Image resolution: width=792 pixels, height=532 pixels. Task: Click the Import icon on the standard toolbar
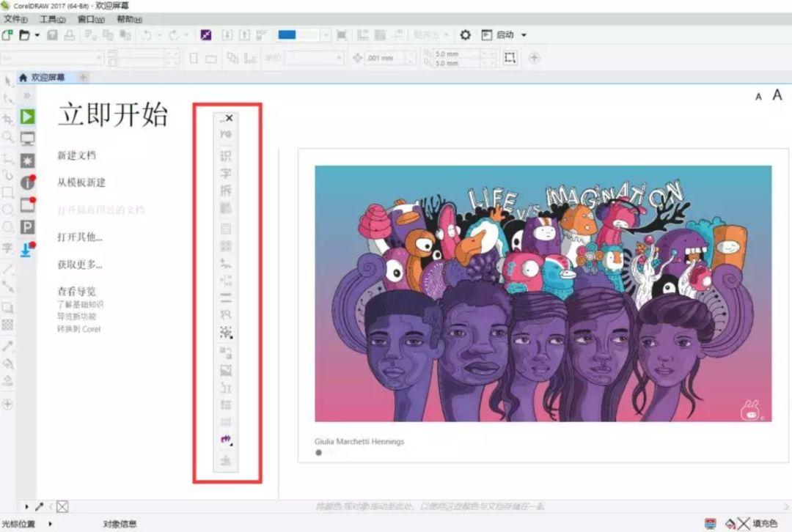(91, 34)
